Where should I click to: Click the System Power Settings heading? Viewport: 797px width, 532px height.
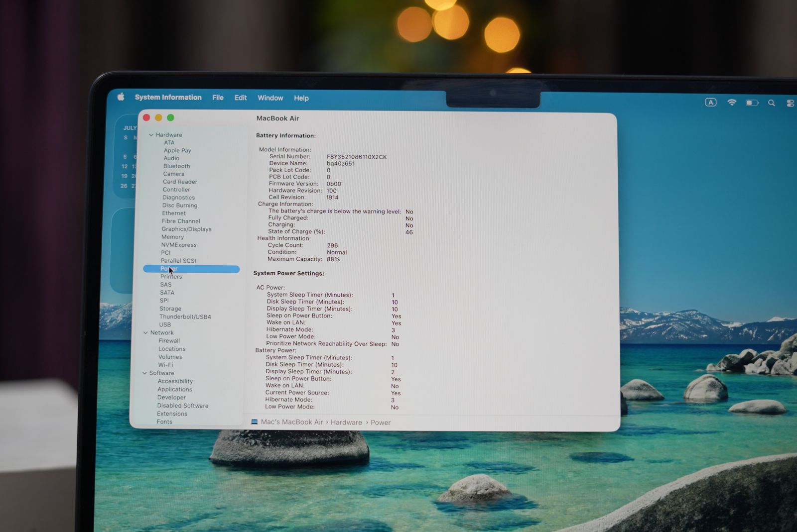(289, 273)
